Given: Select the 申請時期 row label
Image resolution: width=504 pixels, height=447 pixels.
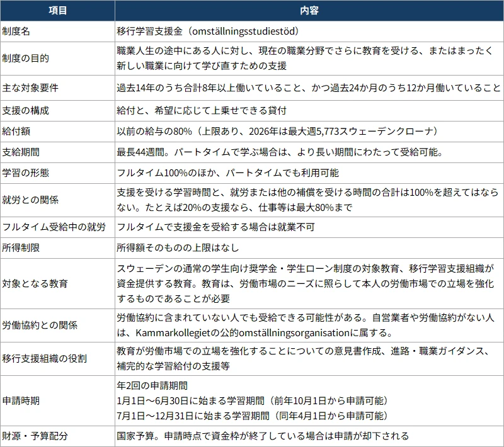Looking at the screenshot, I should [x=57, y=401].
